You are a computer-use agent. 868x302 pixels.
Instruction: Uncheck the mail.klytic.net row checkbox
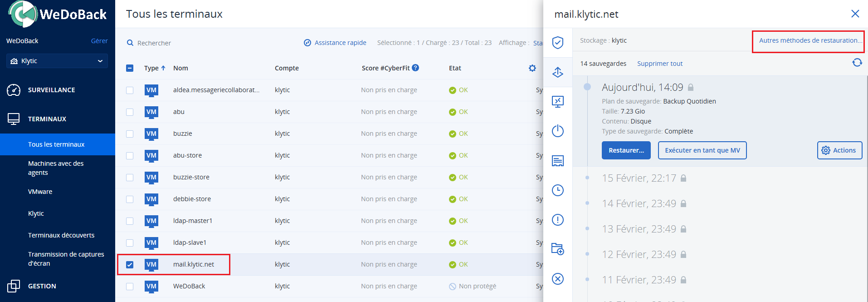click(130, 265)
